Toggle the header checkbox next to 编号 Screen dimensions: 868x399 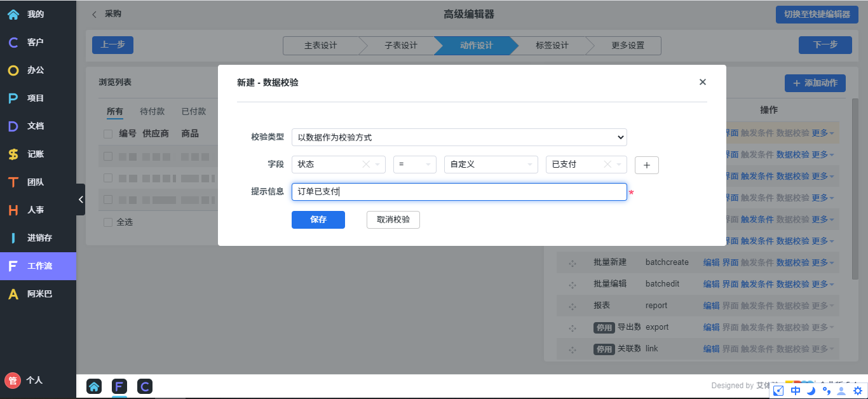[x=108, y=133]
